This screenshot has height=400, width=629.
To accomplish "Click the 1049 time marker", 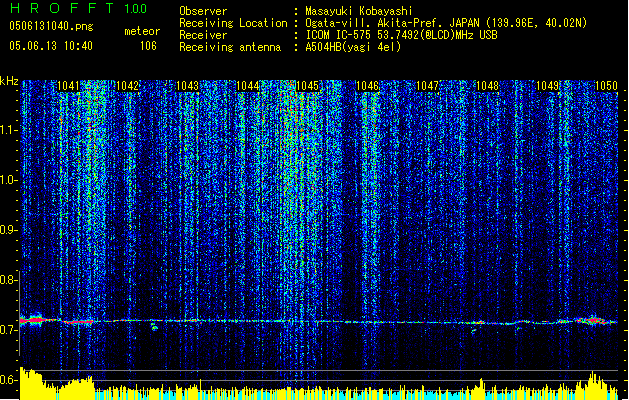I will pos(548,86).
